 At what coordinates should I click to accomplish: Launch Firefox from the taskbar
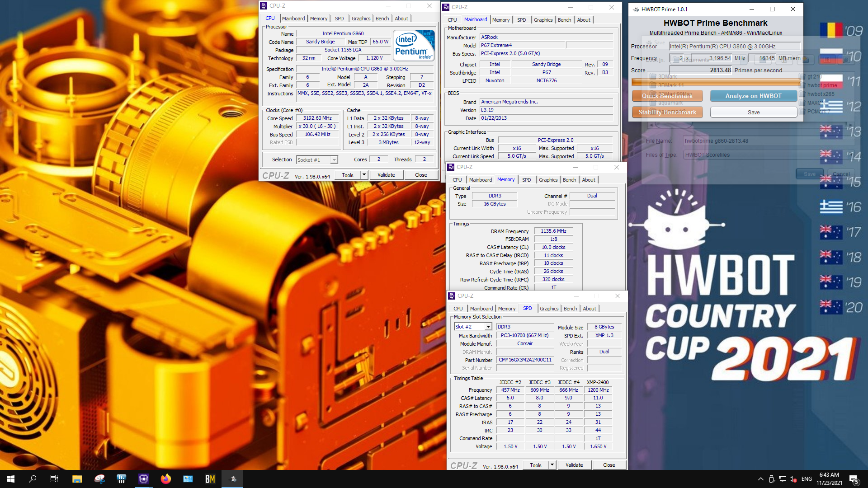coord(166,479)
